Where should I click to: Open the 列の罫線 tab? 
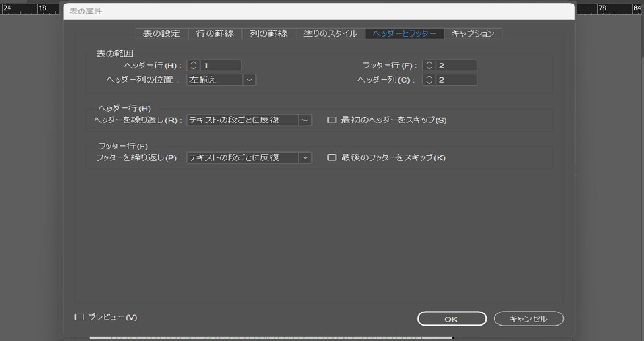[x=268, y=33]
